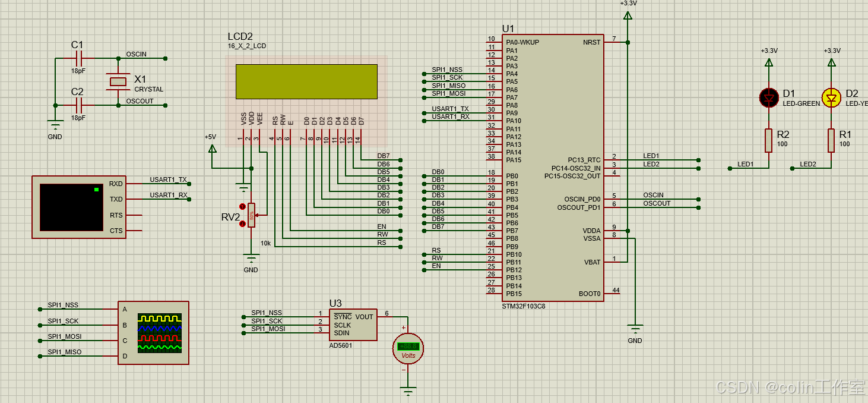Screen dimensions: 868x403
Task: Click the RV2 increase (up arrow) red button
Action: tap(242, 207)
